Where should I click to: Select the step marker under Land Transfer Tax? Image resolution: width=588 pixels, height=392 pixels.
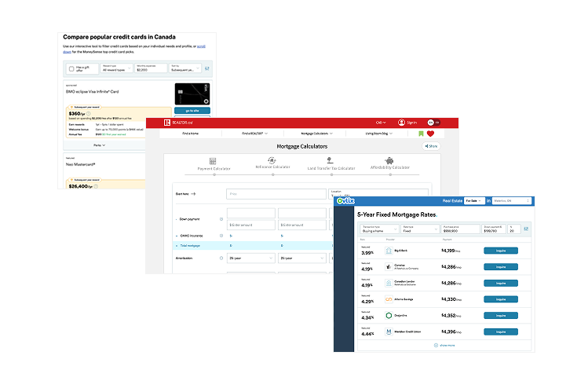[331, 175]
